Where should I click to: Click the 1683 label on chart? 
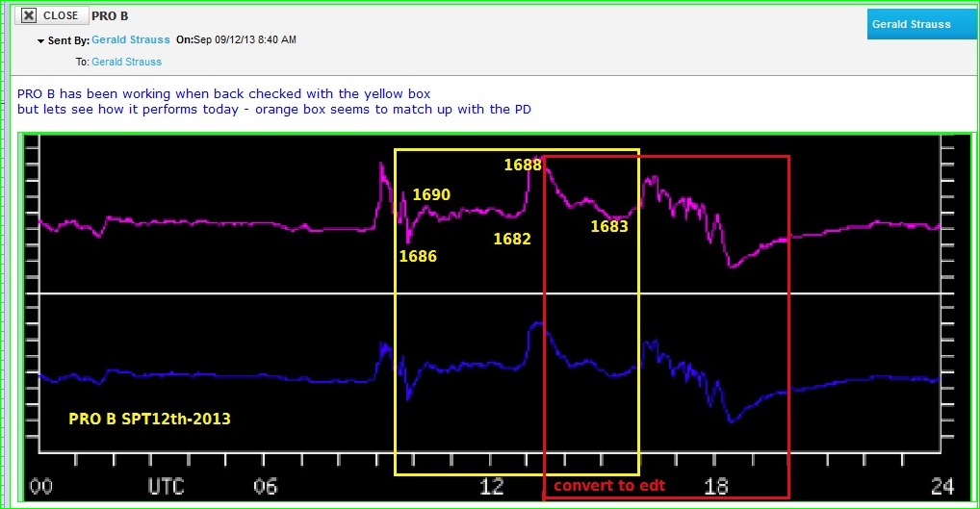[609, 226]
